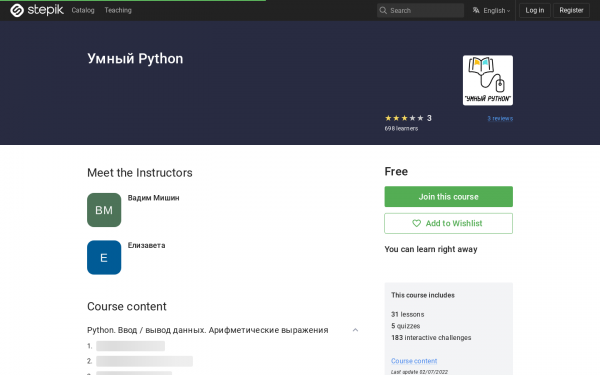Click You can learn right away text
The width and height of the screenshot is (600, 375).
tap(431, 249)
